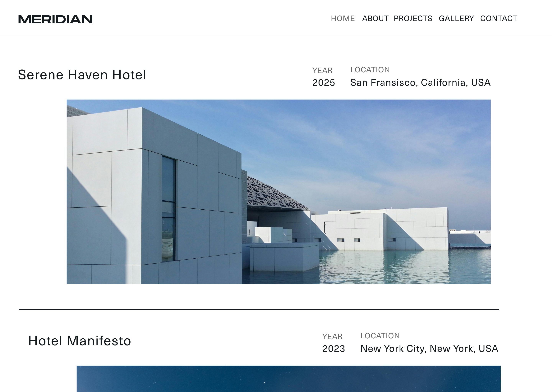Click the YEAR label above 2025

(322, 70)
